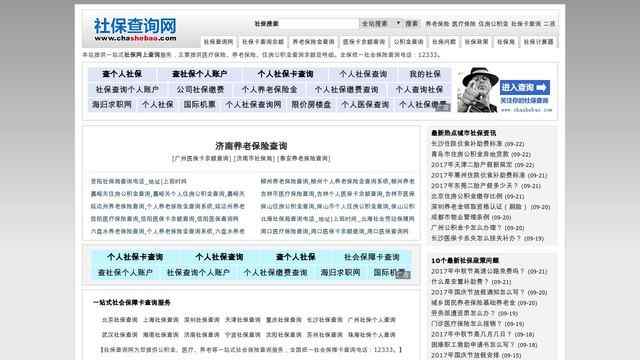The image size is (640, 360).
Task: Click 个人查询社保 in the gray link grid
Action: tap(419, 89)
